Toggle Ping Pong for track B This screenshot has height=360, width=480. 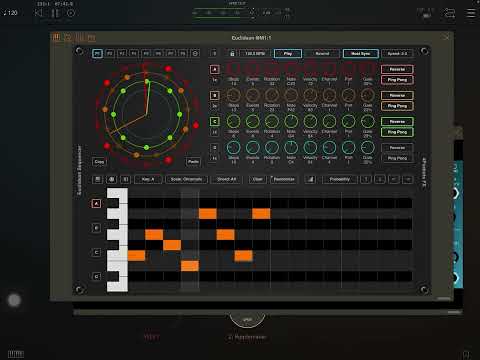tap(397, 106)
